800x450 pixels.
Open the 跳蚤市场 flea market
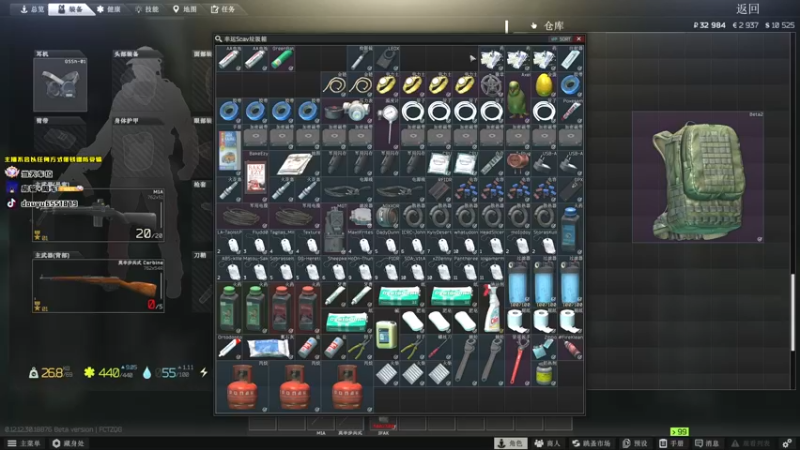[591, 443]
